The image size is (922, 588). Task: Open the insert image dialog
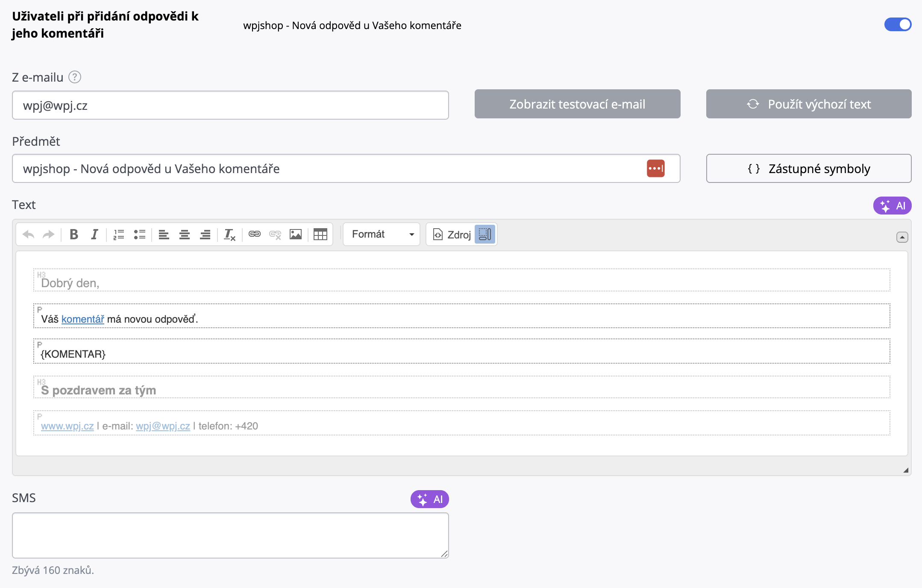pyautogui.click(x=296, y=234)
